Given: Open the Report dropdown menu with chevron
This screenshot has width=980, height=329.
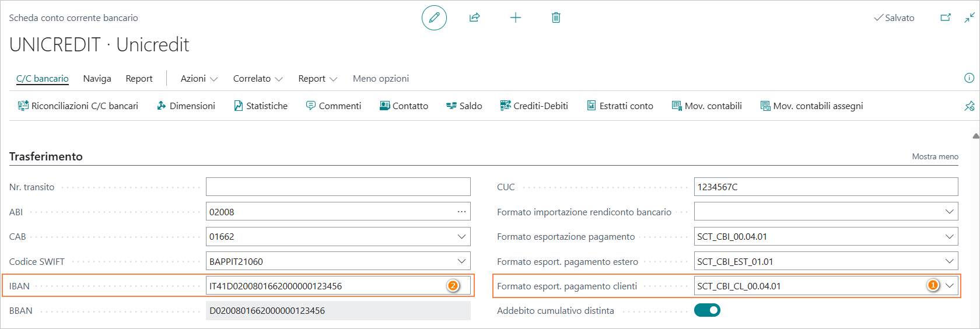Looking at the screenshot, I should [x=318, y=78].
